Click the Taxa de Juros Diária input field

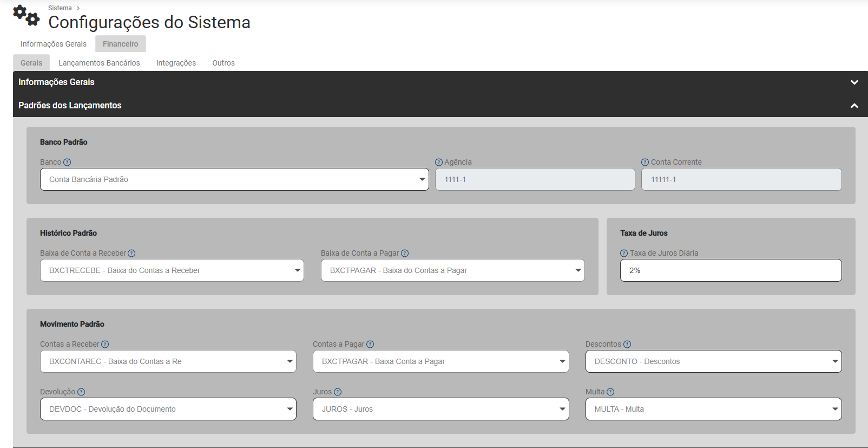(x=731, y=270)
